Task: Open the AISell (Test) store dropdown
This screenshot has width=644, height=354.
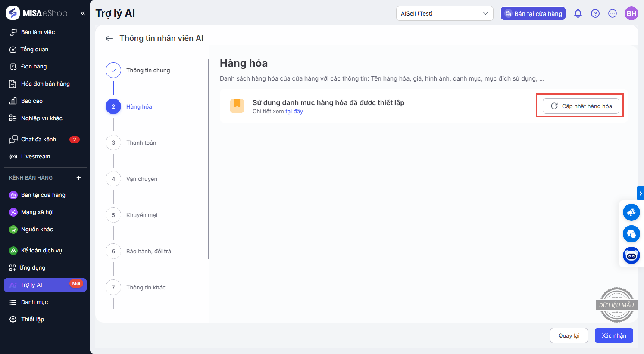Action: point(444,13)
